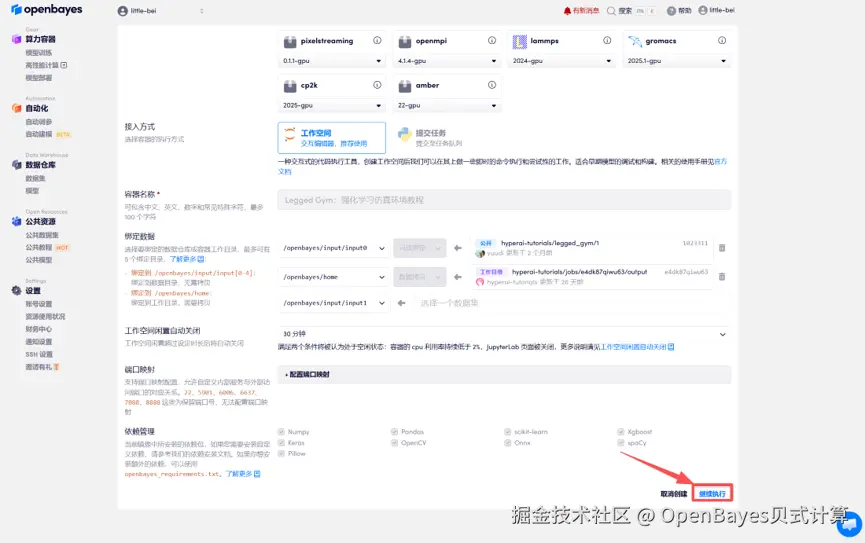Toggle the scikit-learn dependency checkbox
This screenshot has width=865, height=543.
pyautogui.click(x=508, y=432)
